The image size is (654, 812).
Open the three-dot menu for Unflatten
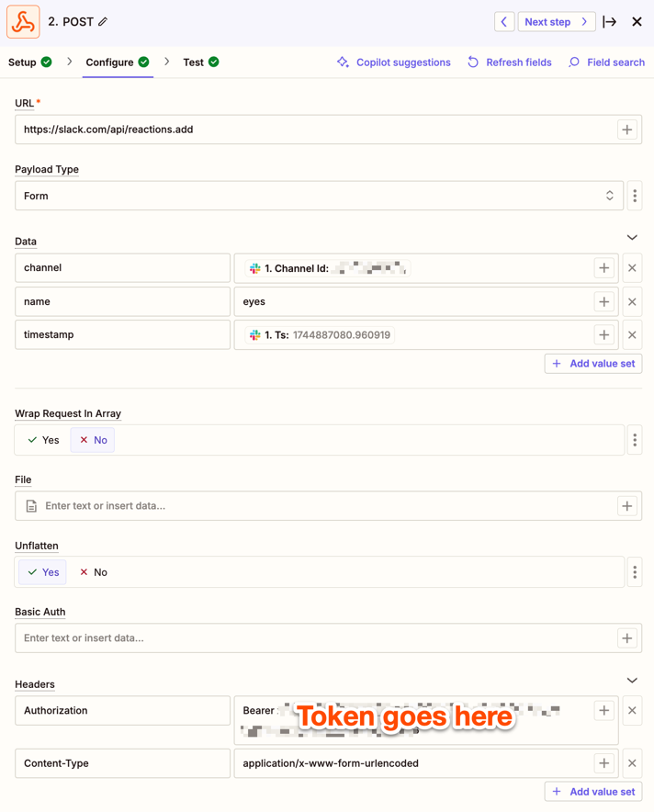click(x=635, y=572)
